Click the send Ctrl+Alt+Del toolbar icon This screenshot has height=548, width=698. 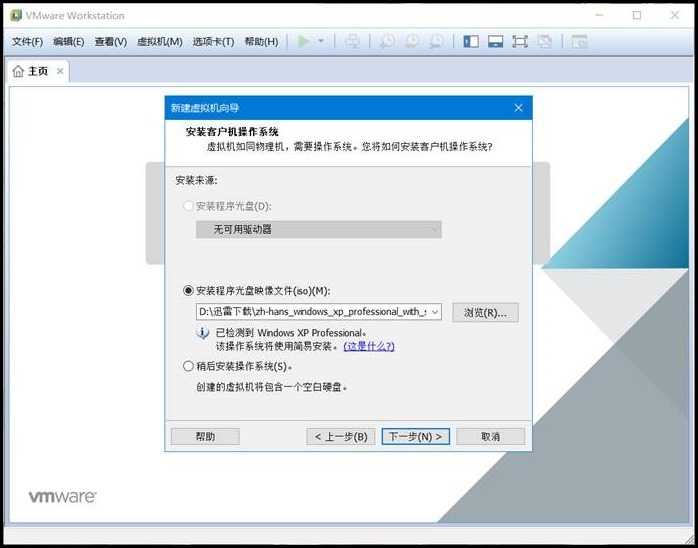352,41
